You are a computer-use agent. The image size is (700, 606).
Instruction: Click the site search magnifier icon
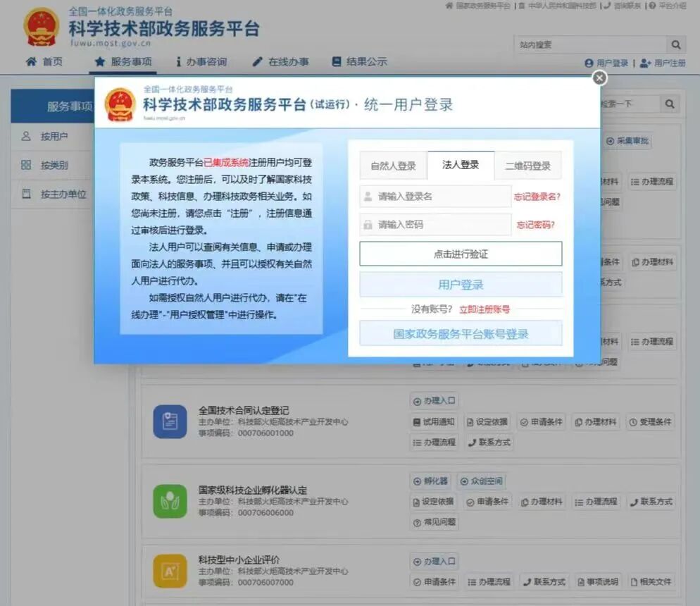click(674, 44)
